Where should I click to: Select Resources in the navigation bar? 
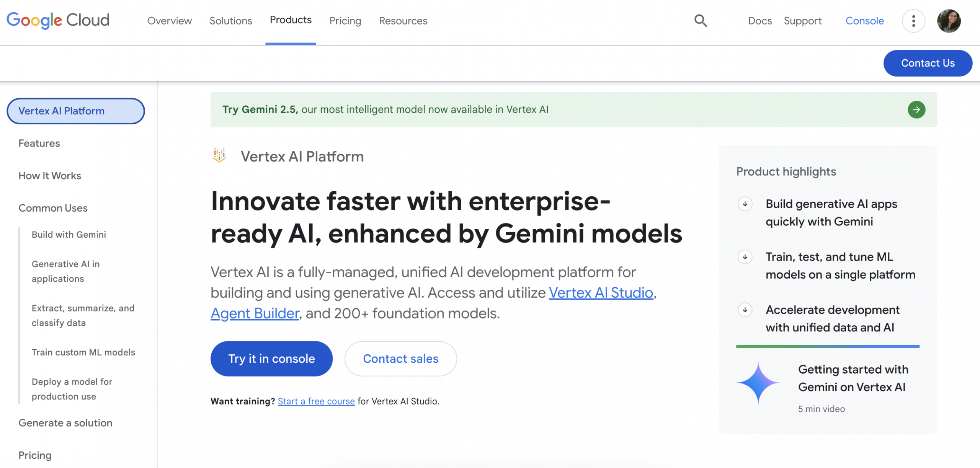(x=403, y=21)
